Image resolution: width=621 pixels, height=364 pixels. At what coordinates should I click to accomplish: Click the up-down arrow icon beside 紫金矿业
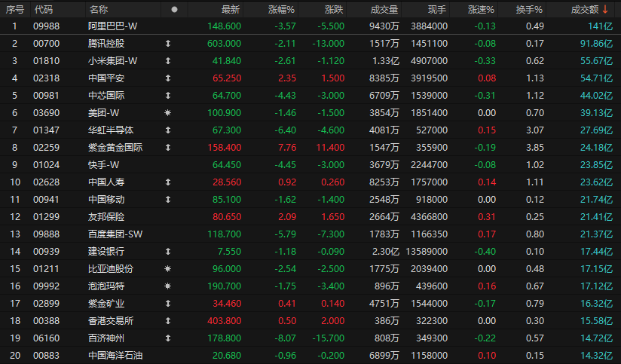click(x=168, y=304)
